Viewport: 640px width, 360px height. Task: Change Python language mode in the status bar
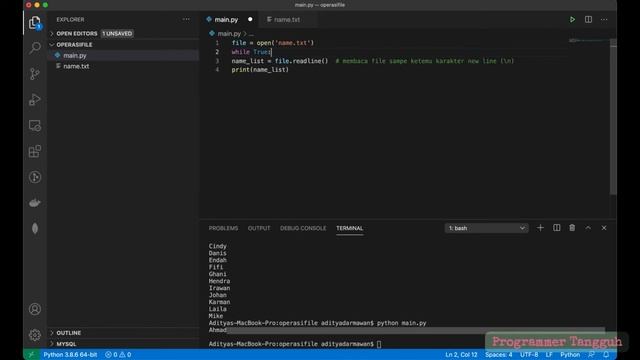point(570,355)
